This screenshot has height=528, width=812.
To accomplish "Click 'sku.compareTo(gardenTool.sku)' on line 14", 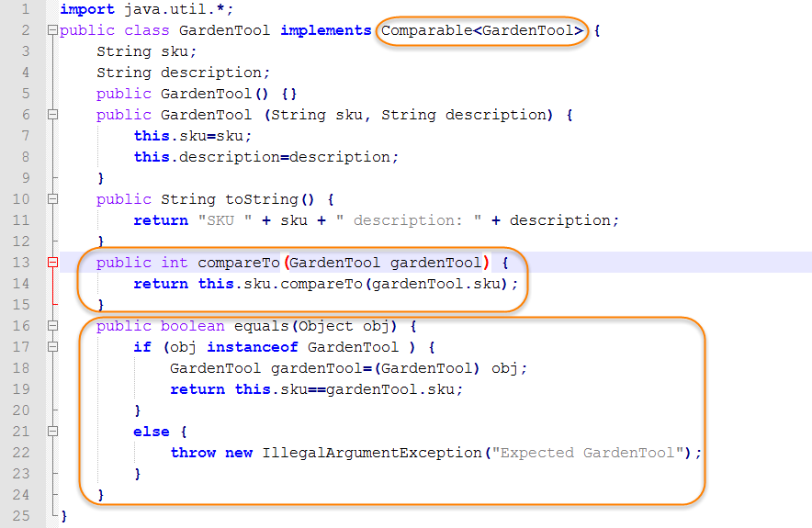I will click(376, 284).
